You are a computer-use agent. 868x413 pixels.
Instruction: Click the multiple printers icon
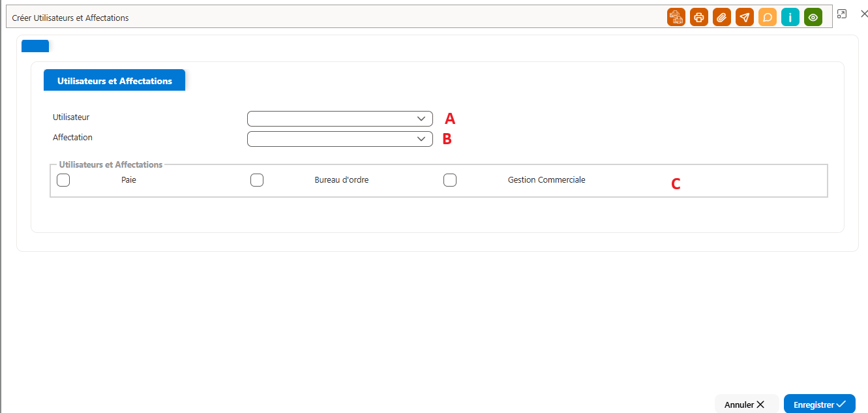676,18
